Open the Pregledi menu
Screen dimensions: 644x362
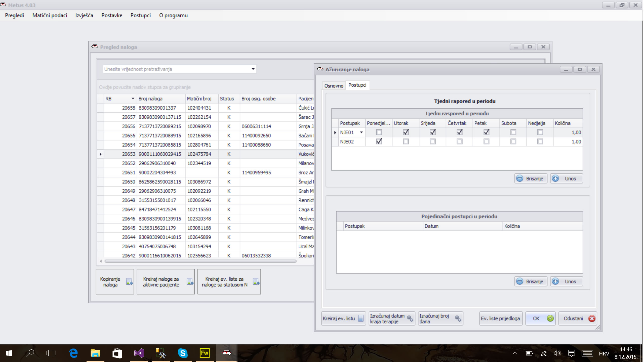point(15,15)
